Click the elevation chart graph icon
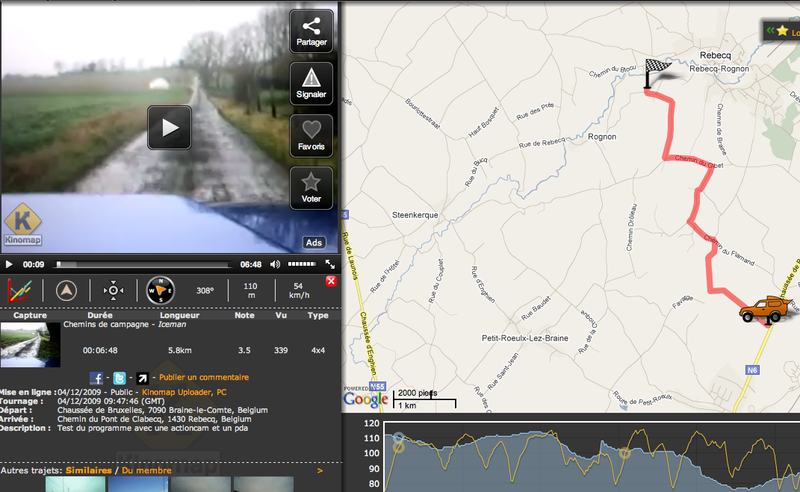Image resolution: width=800 pixels, height=492 pixels. [x=19, y=291]
